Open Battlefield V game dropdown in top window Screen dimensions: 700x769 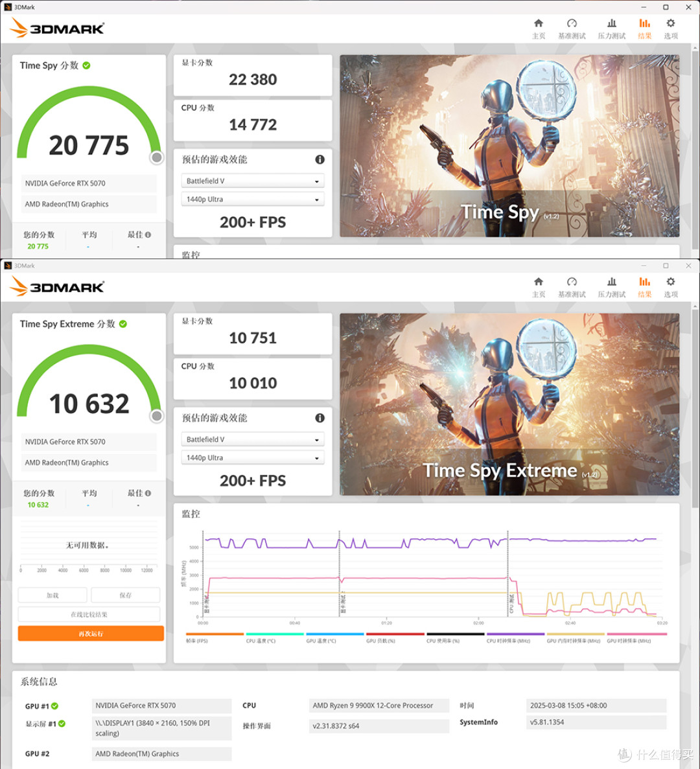[x=253, y=181]
